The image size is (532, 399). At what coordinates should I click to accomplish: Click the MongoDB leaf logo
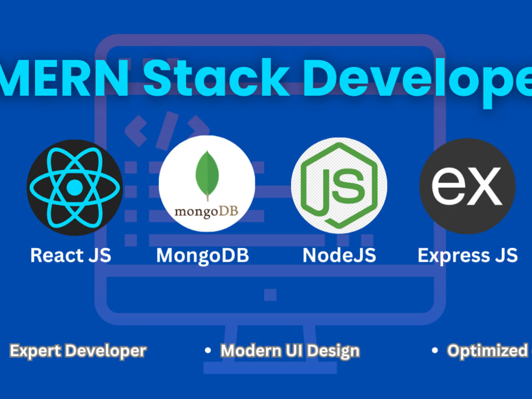click(207, 184)
